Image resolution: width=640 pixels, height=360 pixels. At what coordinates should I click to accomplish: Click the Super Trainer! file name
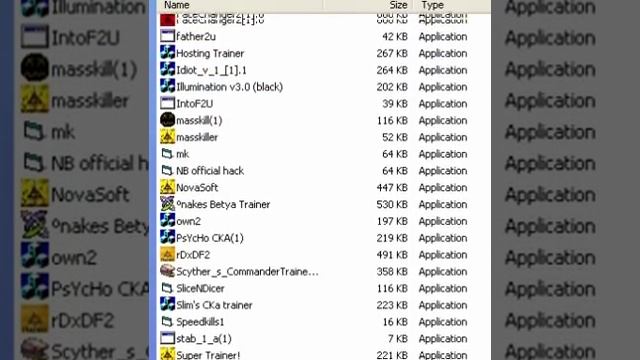coord(209,355)
